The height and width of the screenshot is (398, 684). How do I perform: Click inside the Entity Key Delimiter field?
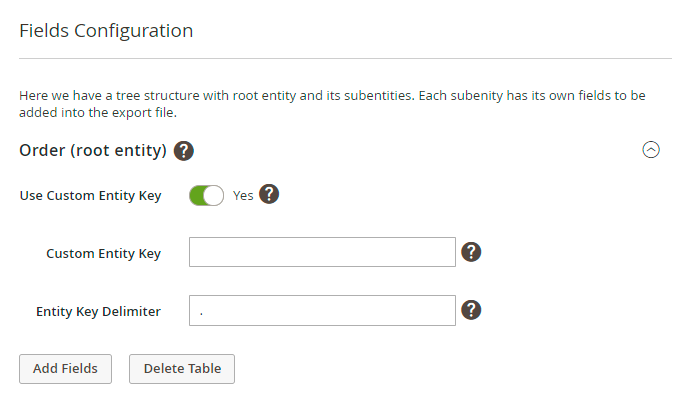point(322,310)
